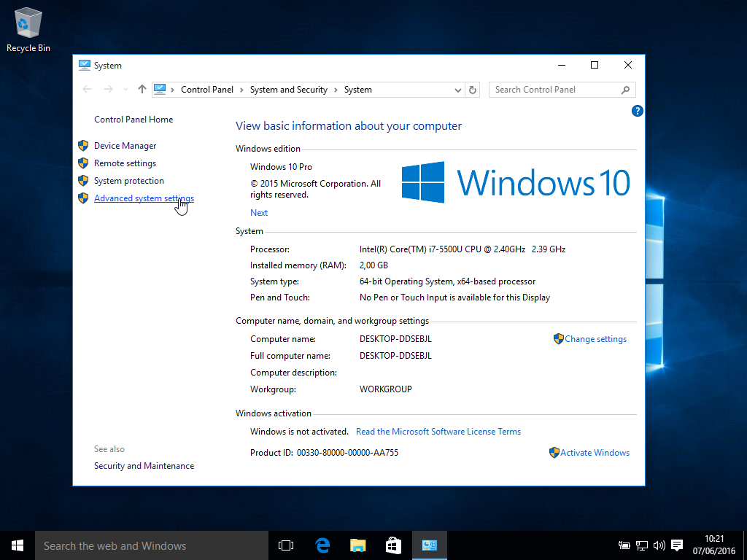The height and width of the screenshot is (560, 747).
Task: Minimize the System window
Action: (562, 65)
